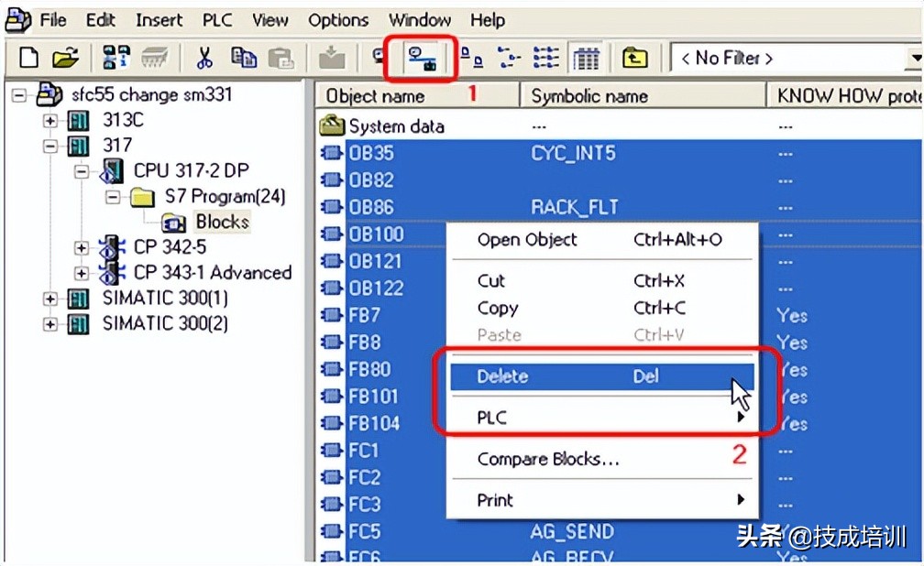Select the FB101 block
The width and height of the screenshot is (924, 566).
click(373, 397)
